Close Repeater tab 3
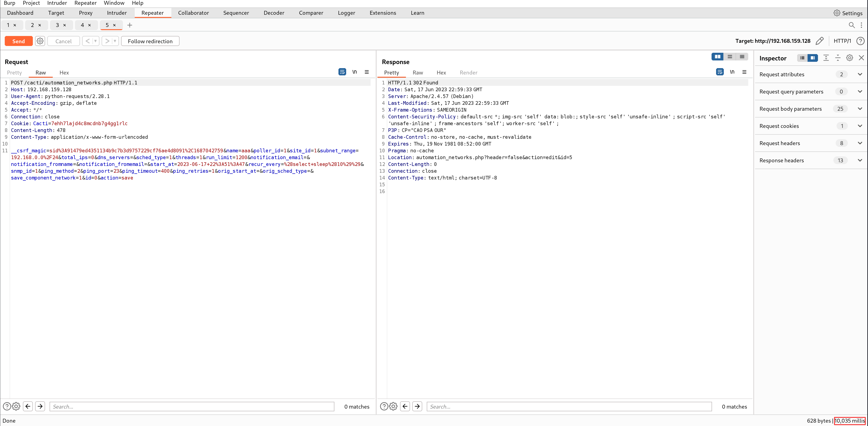The height and width of the screenshot is (426, 868). pyautogui.click(x=65, y=25)
